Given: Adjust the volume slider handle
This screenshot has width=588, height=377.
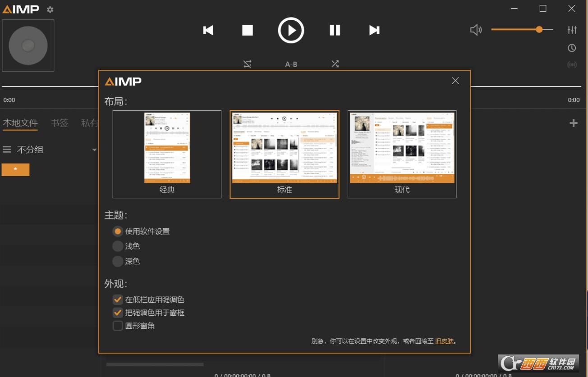Looking at the screenshot, I should point(539,29).
